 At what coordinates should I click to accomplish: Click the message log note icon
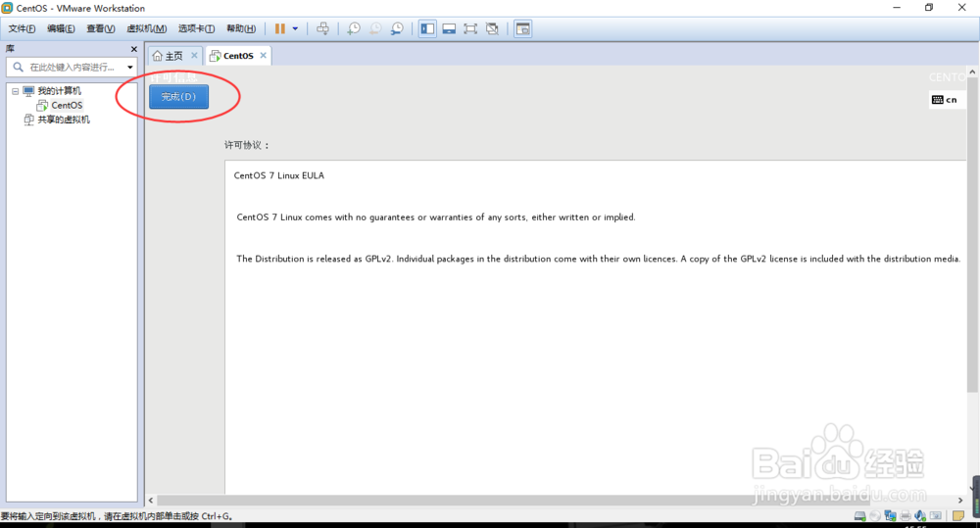pos(958,516)
